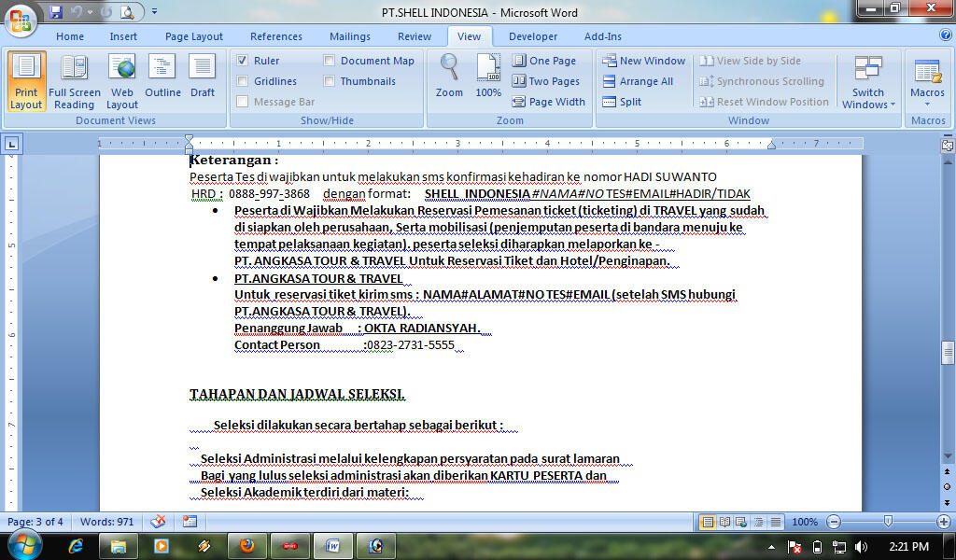956x560 pixels.
Task: Toggle Synchronous Scrolling
Action: pyautogui.click(x=762, y=81)
